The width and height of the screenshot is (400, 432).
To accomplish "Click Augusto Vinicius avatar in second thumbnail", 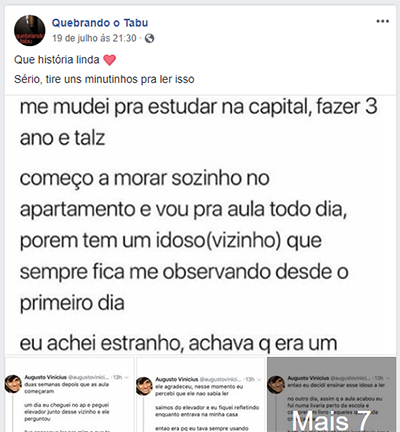I will pos(144,386).
